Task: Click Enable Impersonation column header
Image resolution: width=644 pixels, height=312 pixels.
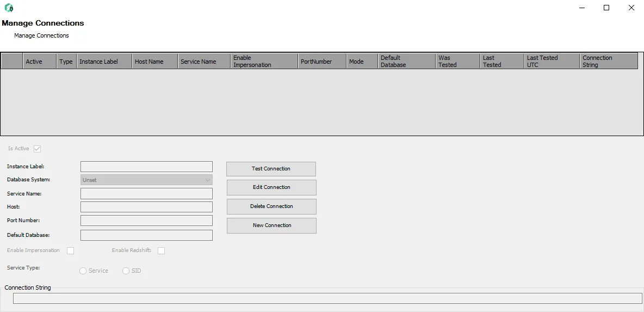Action: point(264,61)
